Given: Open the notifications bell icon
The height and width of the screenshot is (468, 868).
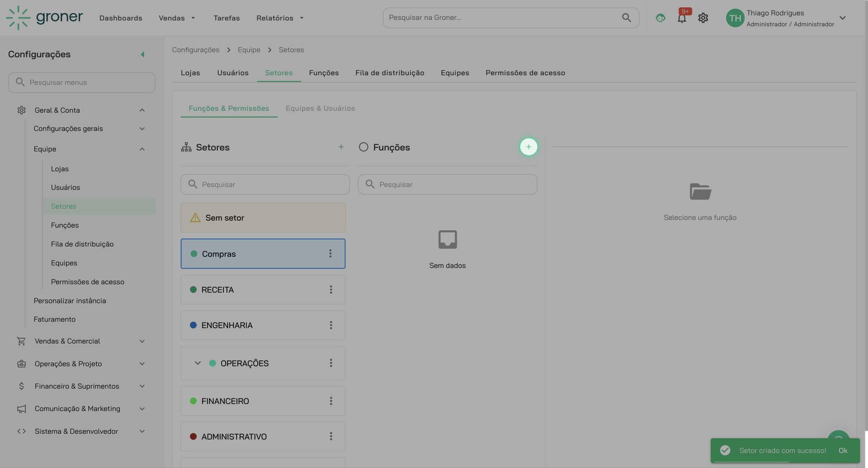Looking at the screenshot, I should pyautogui.click(x=681, y=18).
